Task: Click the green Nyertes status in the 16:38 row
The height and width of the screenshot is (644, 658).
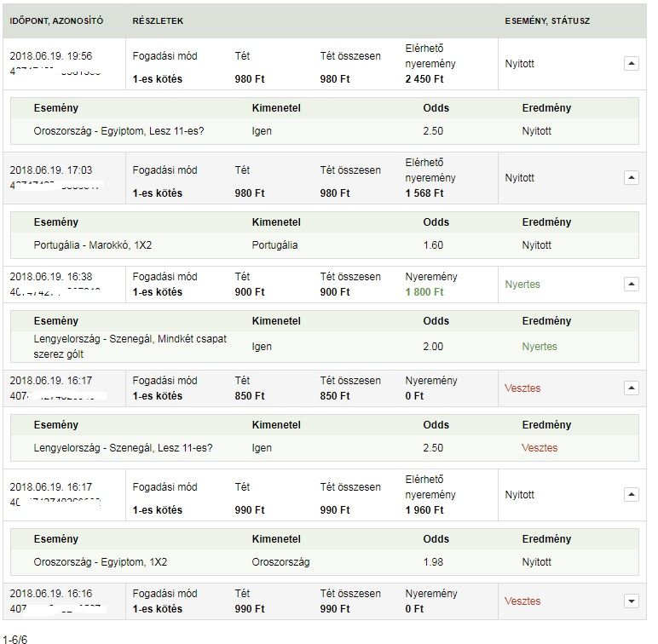Action: point(522,285)
